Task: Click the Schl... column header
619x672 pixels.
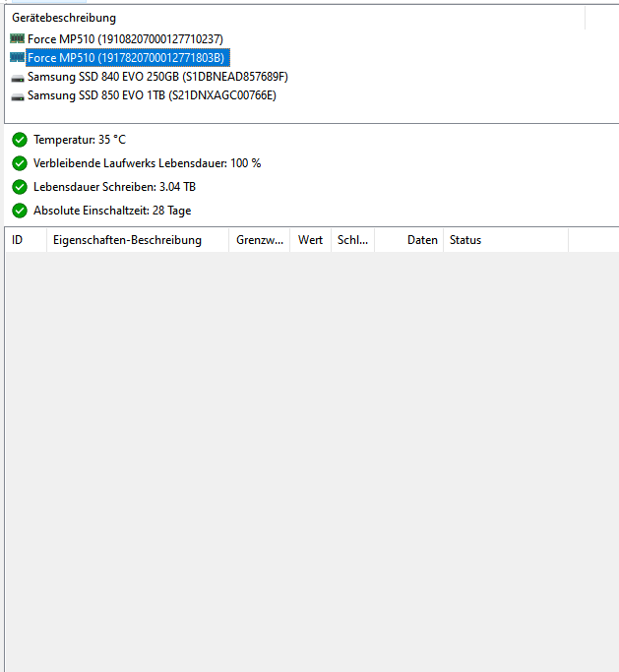Action: pos(352,240)
